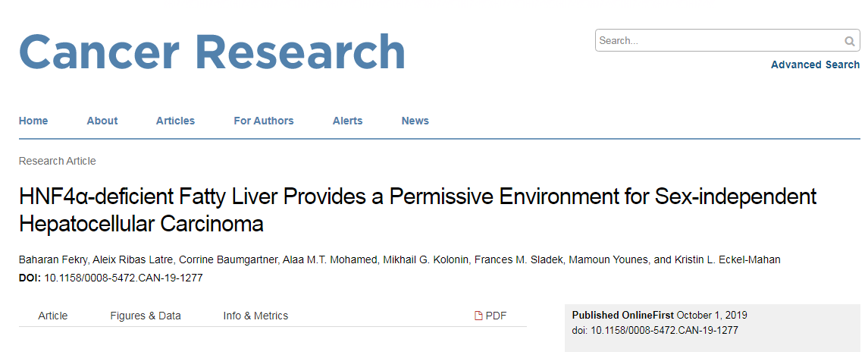Viewport: 868px width, 352px height.
Task: Select the For Authors menu item
Action: [x=264, y=121]
